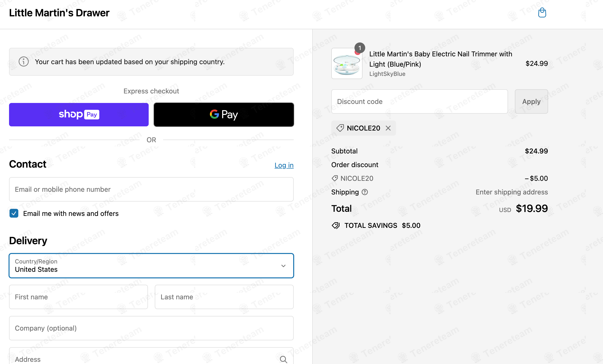Open the Log in link
The image size is (603, 364).
[x=284, y=165]
